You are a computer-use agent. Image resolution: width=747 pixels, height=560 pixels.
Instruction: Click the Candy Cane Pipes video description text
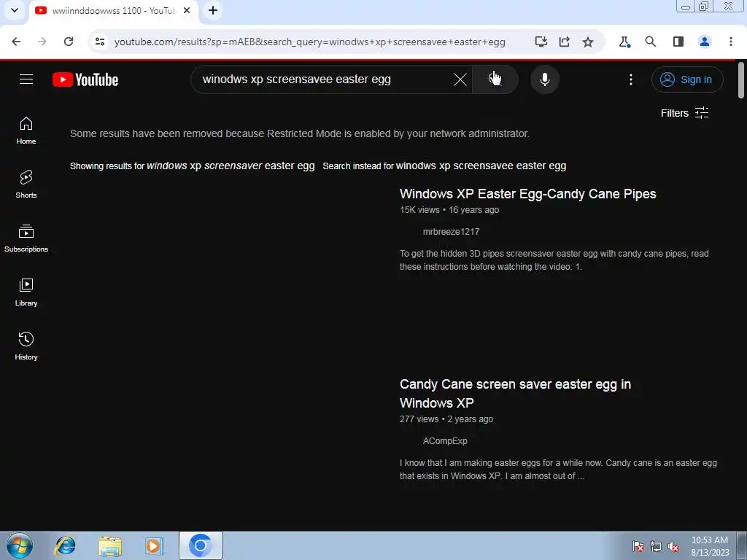pos(554,260)
